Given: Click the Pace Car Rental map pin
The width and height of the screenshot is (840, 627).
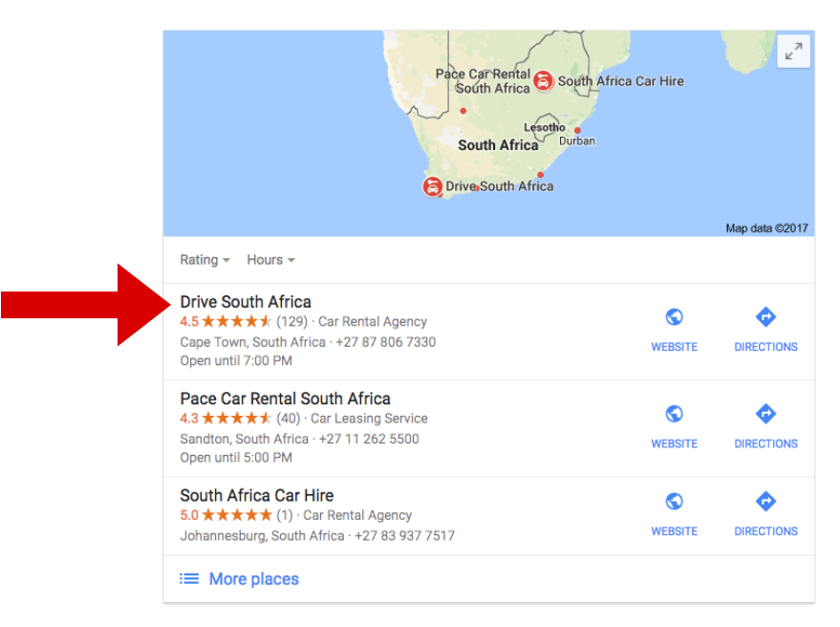Looking at the screenshot, I should click(x=543, y=80).
